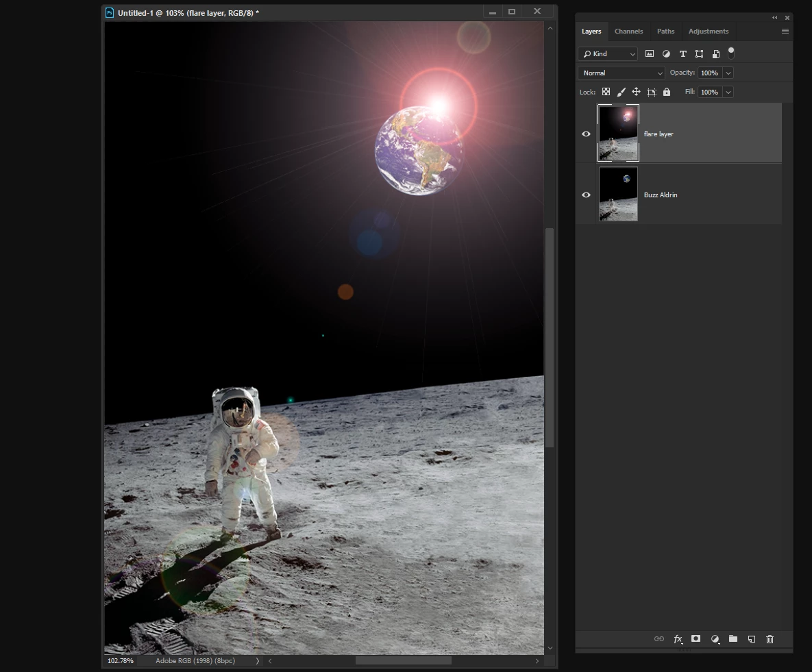Select the flare layer thumbnail
812x672 pixels.
pyautogui.click(x=618, y=132)
